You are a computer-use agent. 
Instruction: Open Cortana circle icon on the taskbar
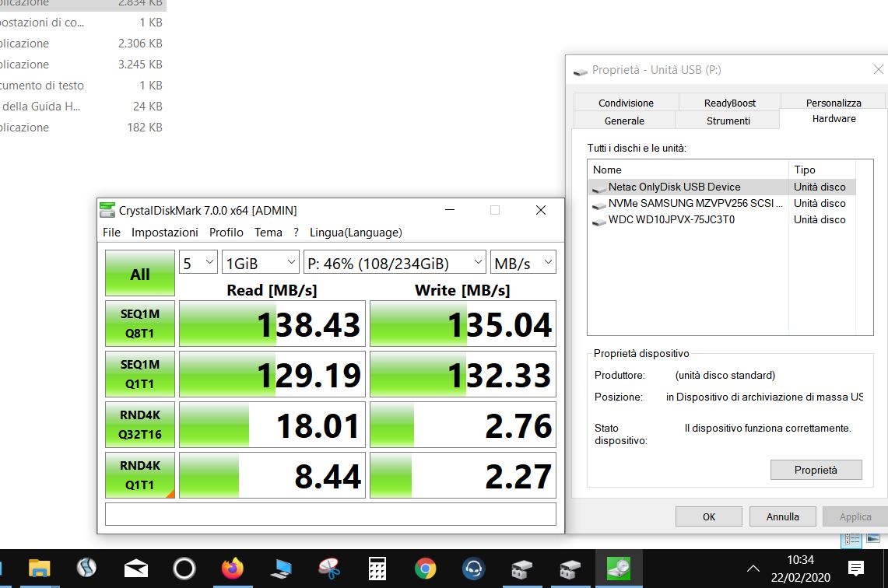pyautogui.click(x=184, y=569)
